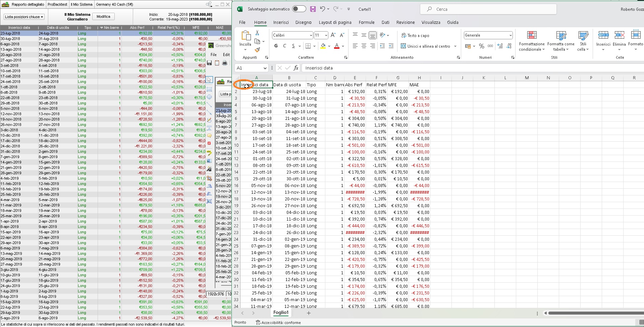Click the Greenshot printer icon

[x=225, y=63]
